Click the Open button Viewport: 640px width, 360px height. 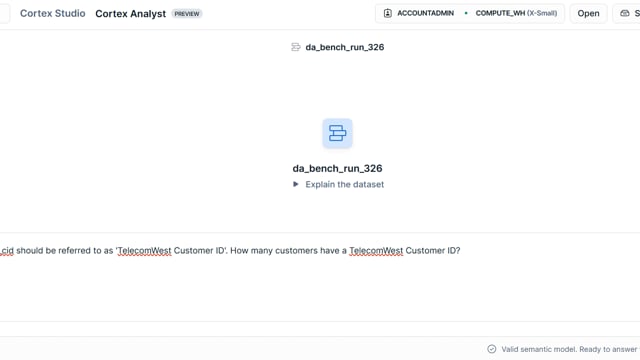coord(588,13)
